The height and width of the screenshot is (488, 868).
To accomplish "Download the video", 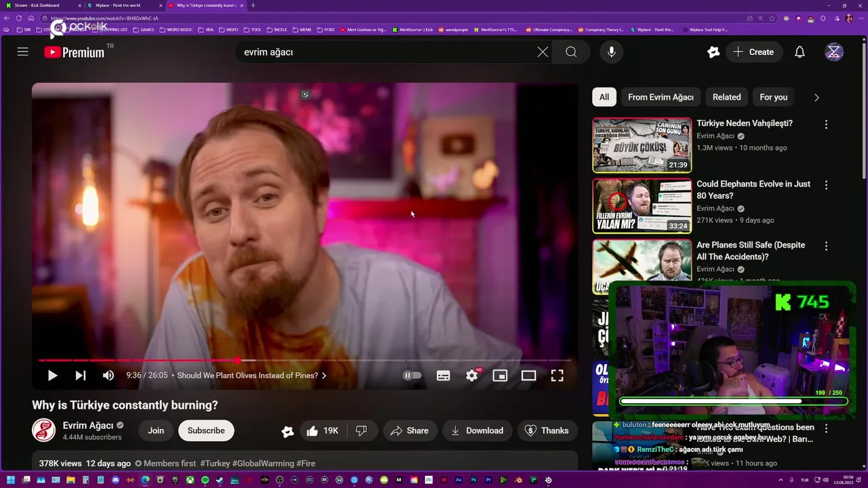I will click(477, 430).
